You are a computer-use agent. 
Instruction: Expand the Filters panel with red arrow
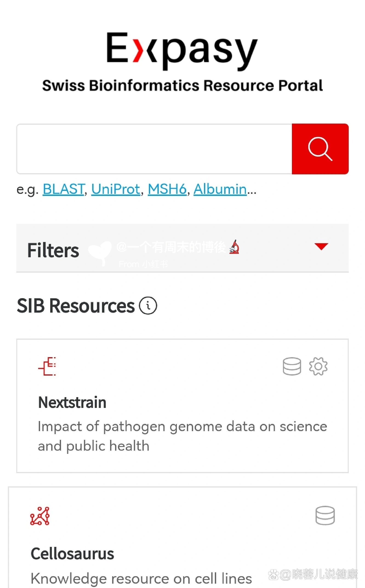[x=321, y=246]
